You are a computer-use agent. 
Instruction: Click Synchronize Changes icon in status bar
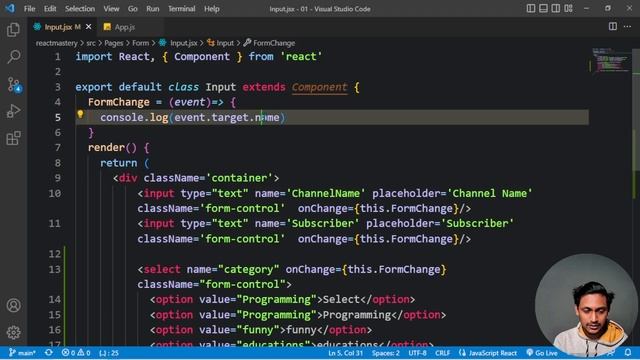tap(49, 353)
